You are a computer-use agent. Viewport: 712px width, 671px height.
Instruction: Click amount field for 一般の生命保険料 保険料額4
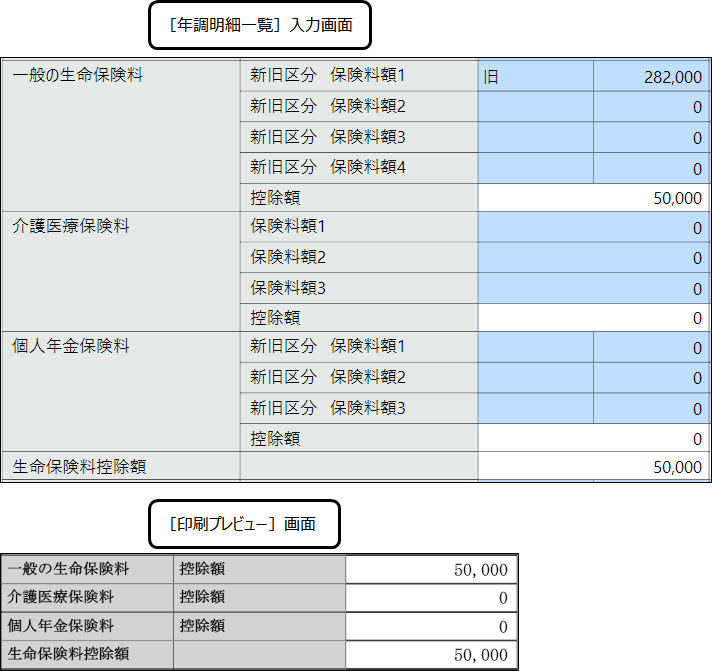point(652,168)
